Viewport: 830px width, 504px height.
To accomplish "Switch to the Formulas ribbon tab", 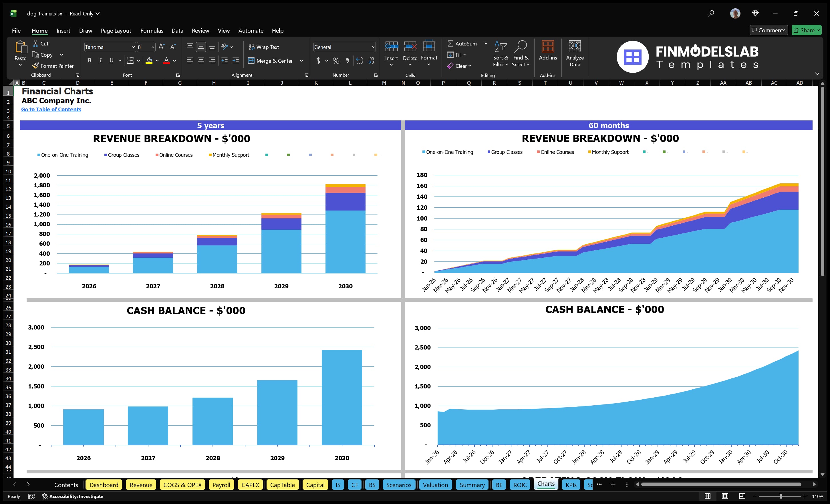I will point(152,30).
